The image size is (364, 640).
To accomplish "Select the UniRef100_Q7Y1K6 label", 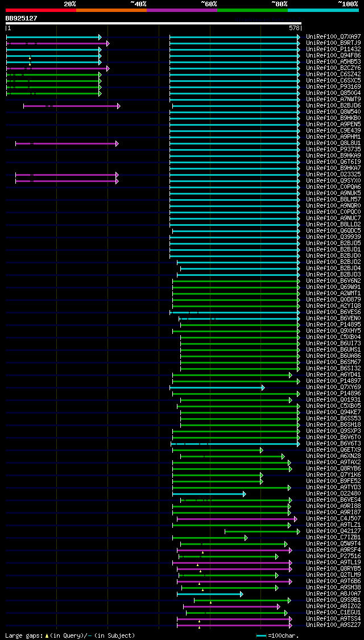I will (333, 474).
